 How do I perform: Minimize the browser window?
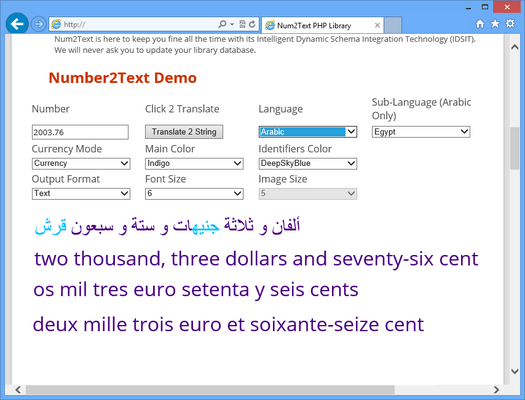468,7
